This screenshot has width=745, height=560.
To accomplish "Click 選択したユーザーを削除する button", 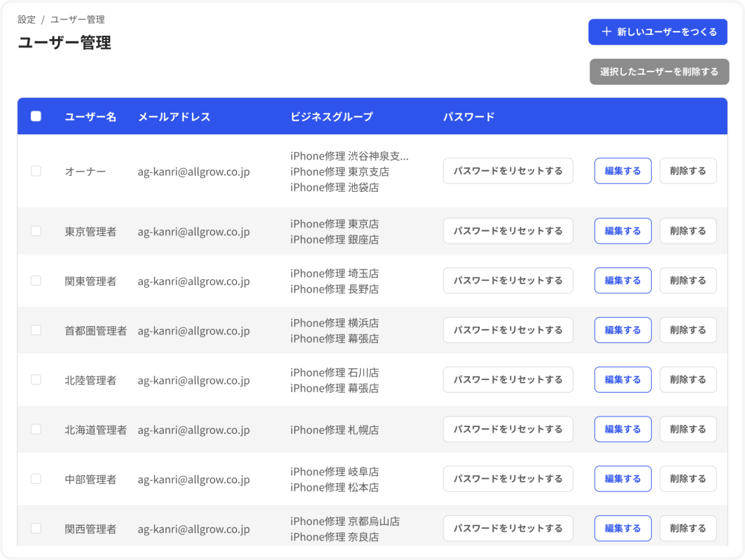I will 659,71.
